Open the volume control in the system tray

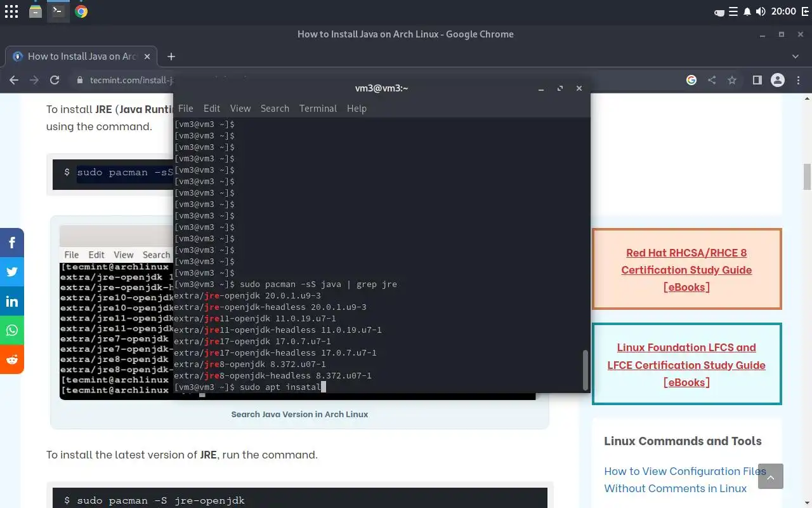[761, 11]
